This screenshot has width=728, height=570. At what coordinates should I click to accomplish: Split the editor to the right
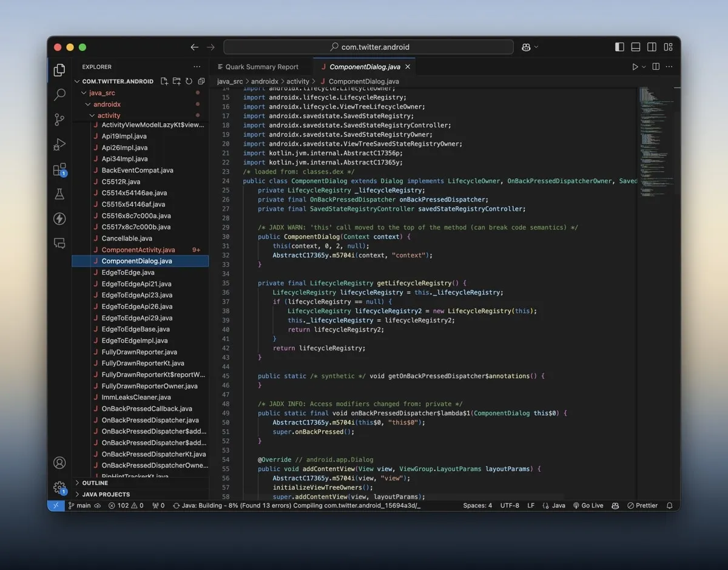[x=656, y=67]
